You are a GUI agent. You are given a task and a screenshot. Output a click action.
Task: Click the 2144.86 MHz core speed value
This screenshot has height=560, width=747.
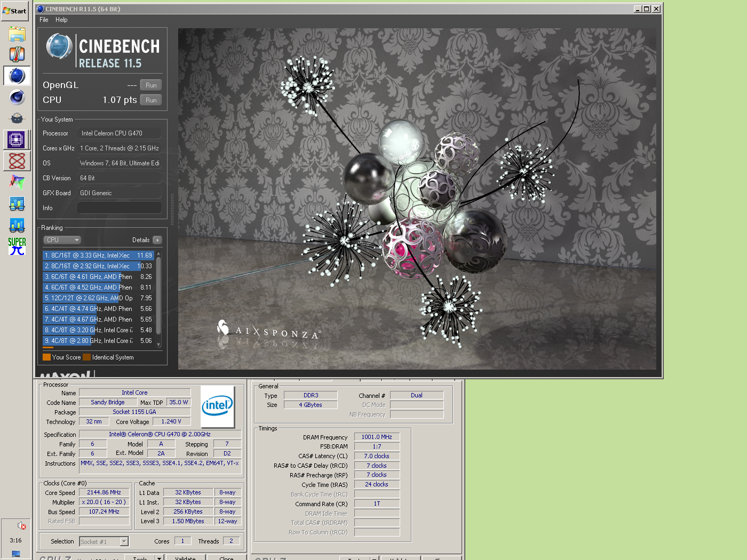pyautogui.click(x=104, y=492)
